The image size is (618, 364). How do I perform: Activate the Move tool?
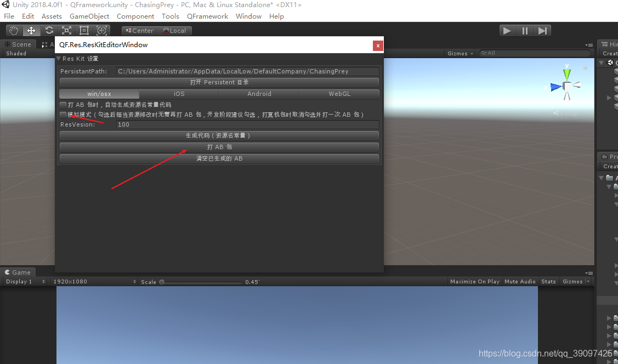click(31, 30)
